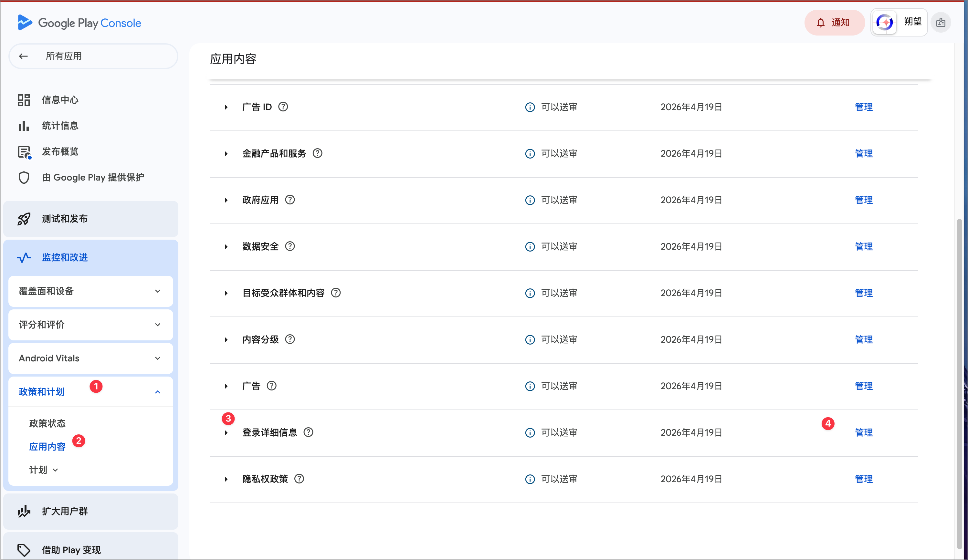Click the 发布概览 icon

point(24,152)
